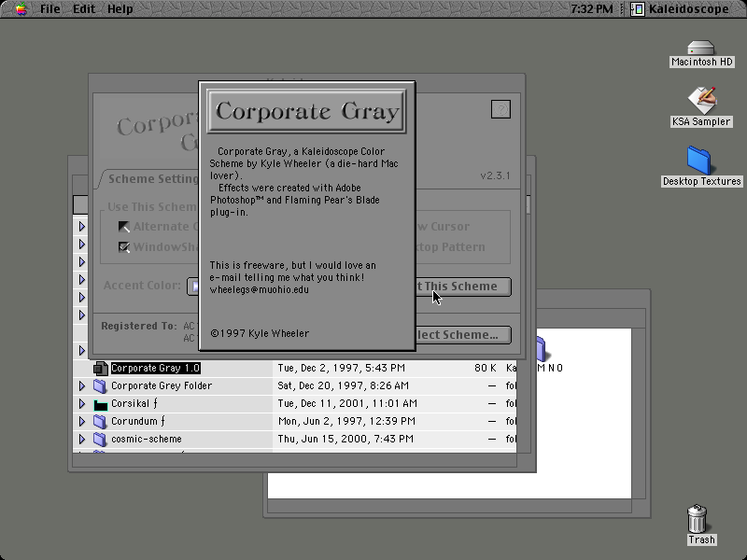747x560 pixels.
Task: Click the Corundum ƒ folder icon
Action: [x=100, y=422]
